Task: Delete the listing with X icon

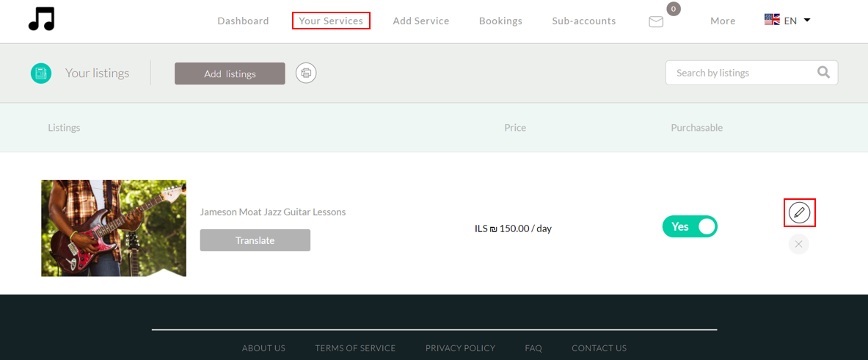Action: pyautogui.click(x=799, y=244)
